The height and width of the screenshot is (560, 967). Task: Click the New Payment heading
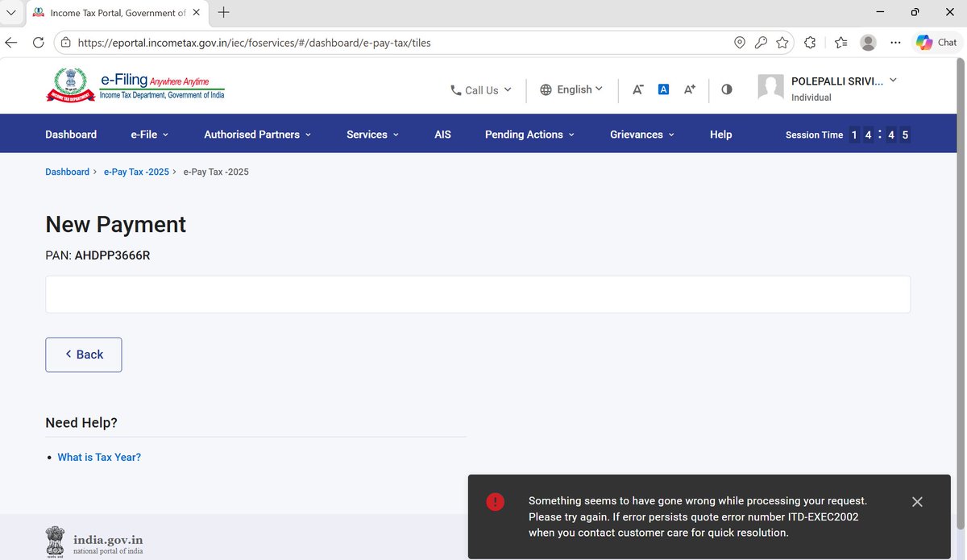[115, 224]
